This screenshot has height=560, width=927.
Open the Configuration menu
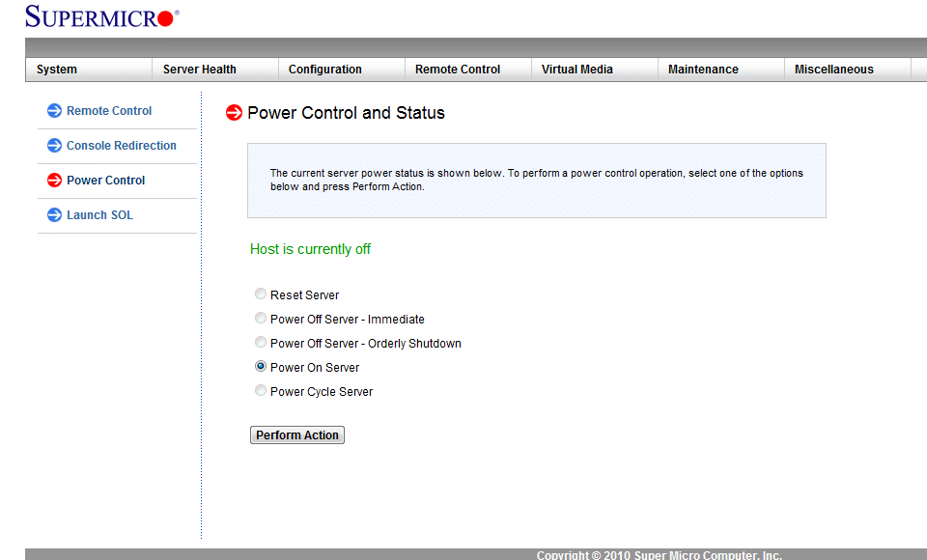click(x=324, y=70)
